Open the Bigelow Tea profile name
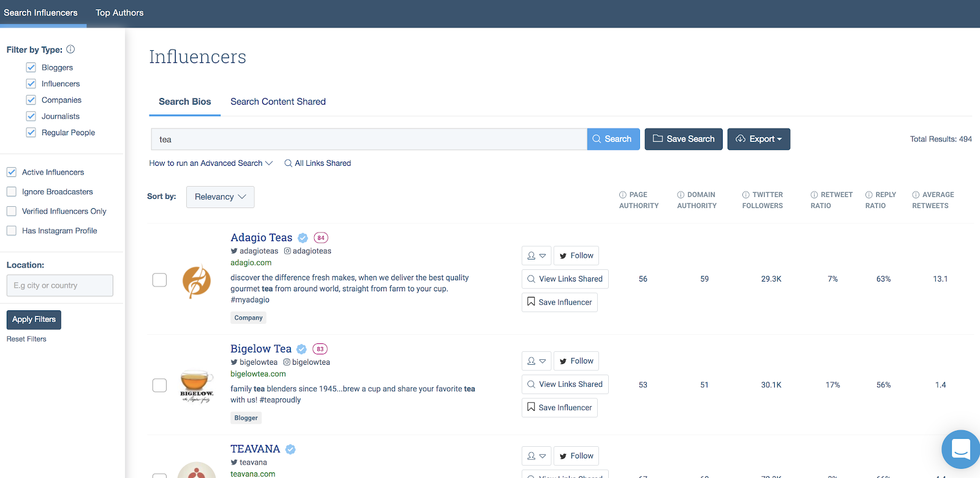This screenshot has width=980, height=478. point(261,349)
